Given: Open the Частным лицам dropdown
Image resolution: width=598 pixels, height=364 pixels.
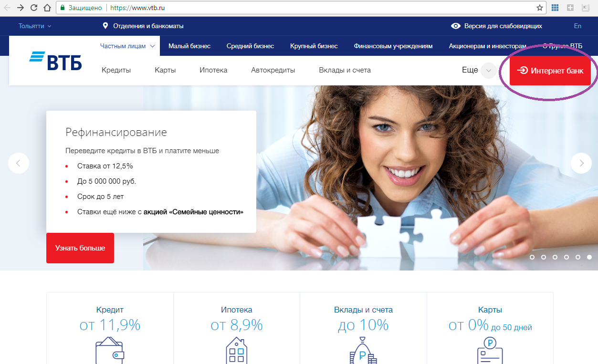Looking at the screenshot, I should pos(127,46).
